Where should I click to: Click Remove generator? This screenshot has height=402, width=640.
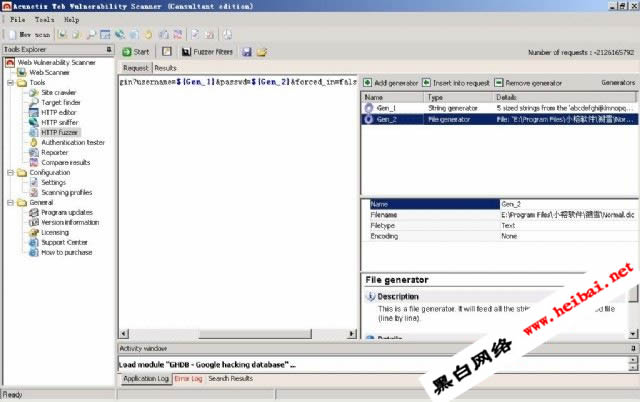click(528, 83)
